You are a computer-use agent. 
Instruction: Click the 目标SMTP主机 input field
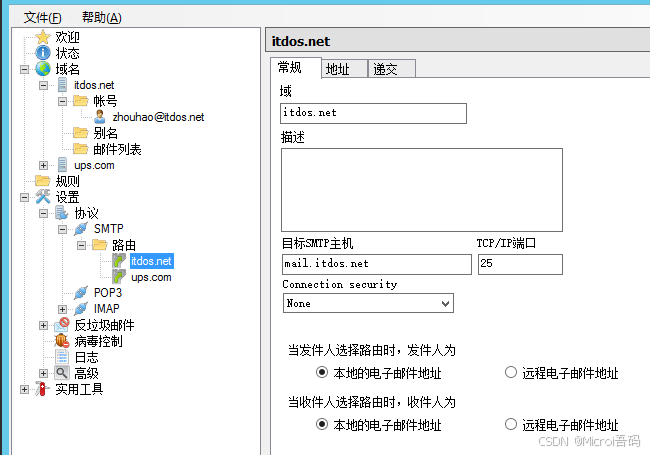point(376,264)
